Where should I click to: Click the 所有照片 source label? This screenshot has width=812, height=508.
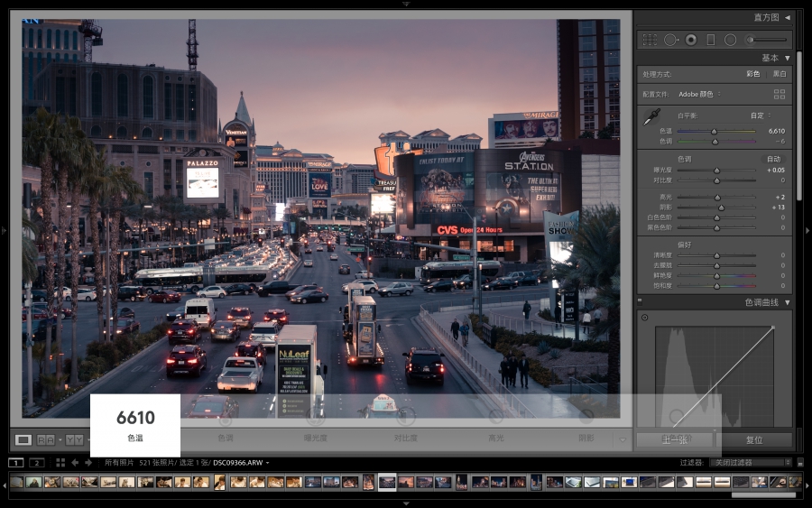tap(119, 462)
